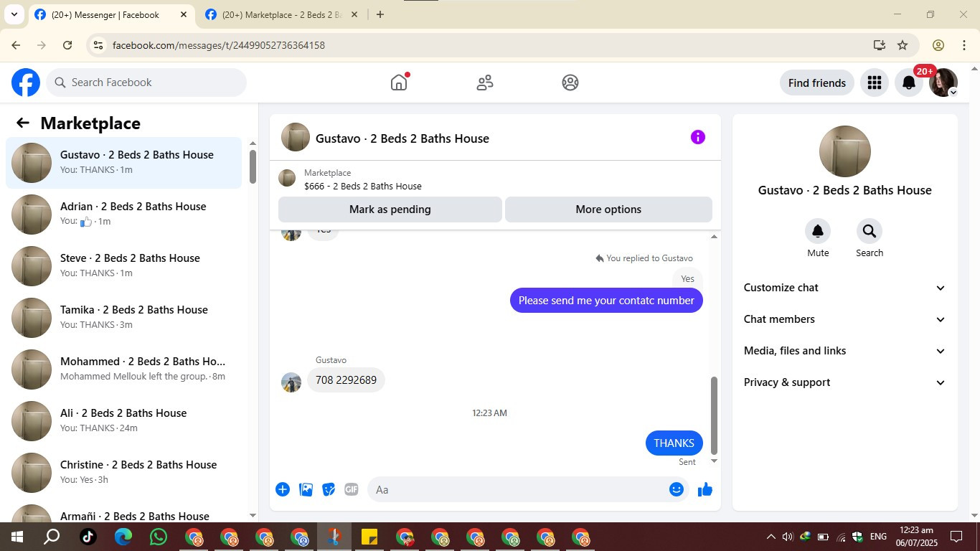Viewport: 980px width, 551px height.
Task: Open Windows Start menu
Action: [17, 537]
